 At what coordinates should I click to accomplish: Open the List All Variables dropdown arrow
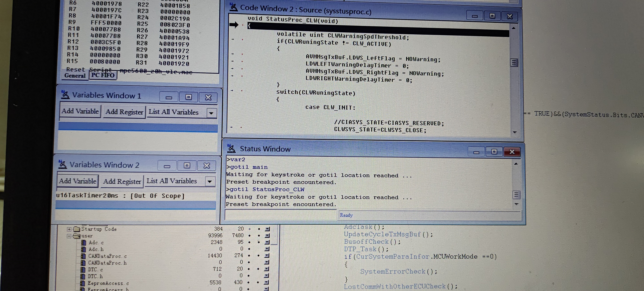point(211,113)
